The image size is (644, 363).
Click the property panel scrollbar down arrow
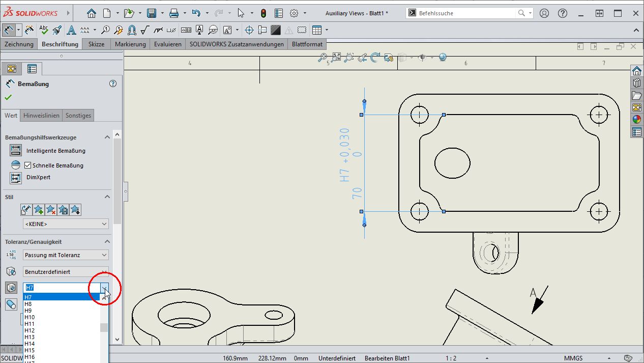118,340
